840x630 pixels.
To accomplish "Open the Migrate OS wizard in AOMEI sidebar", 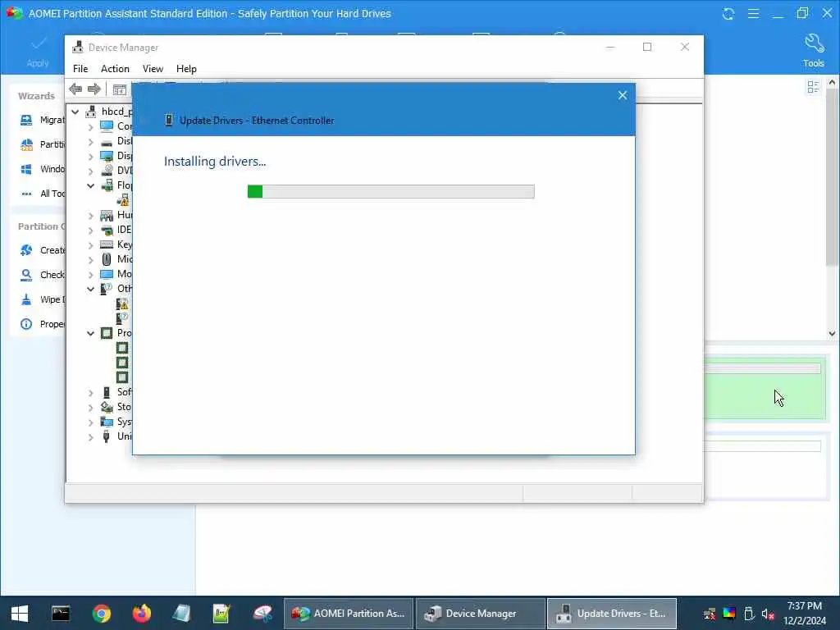I will pos(42,120).
